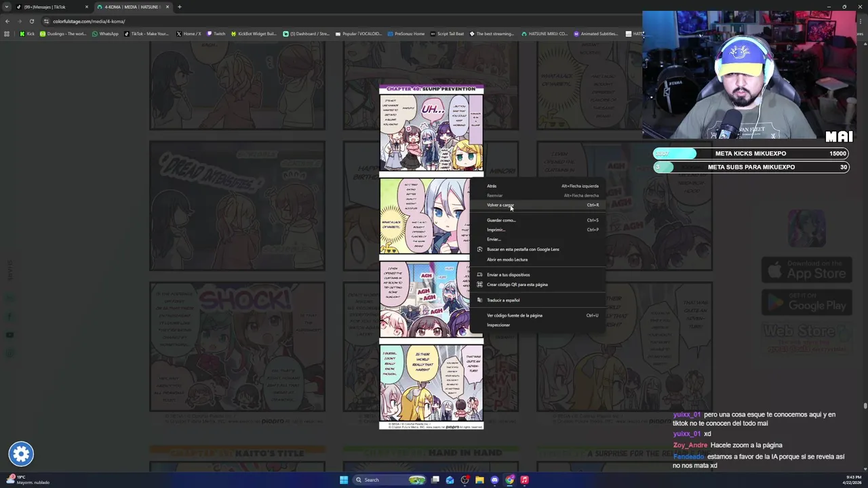Open the Windows Start menu
The height and width of the screenshot is (488, 868).
click(344, 480)
